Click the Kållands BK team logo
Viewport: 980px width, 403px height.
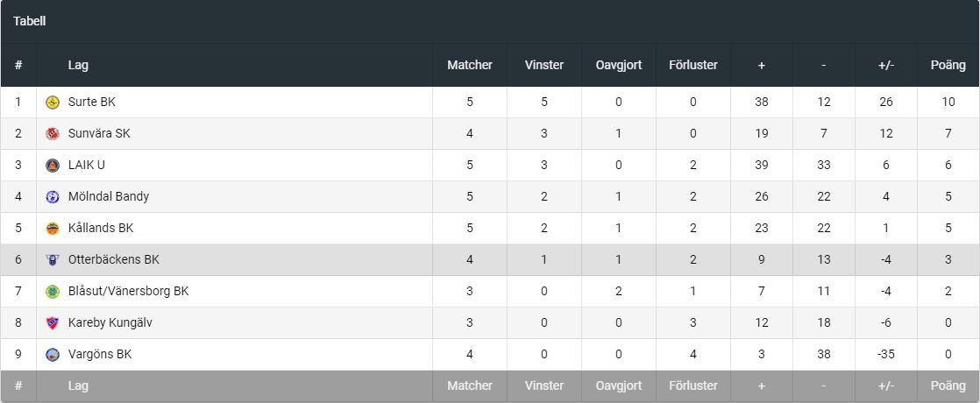click(53, 229)
